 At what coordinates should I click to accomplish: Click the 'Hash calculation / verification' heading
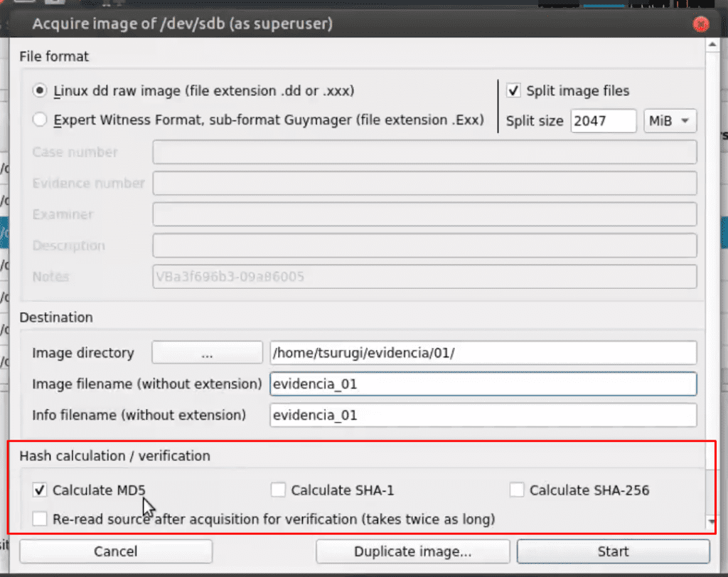click(x=114, y=456)
